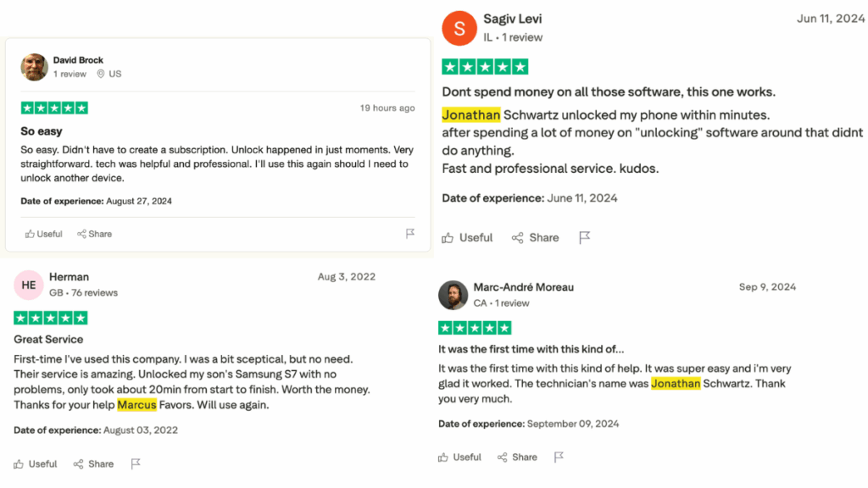Image resolution: width=868 pixels, height=488 pixels.
Task: Open reviewer name Herman
Action: 70,277
